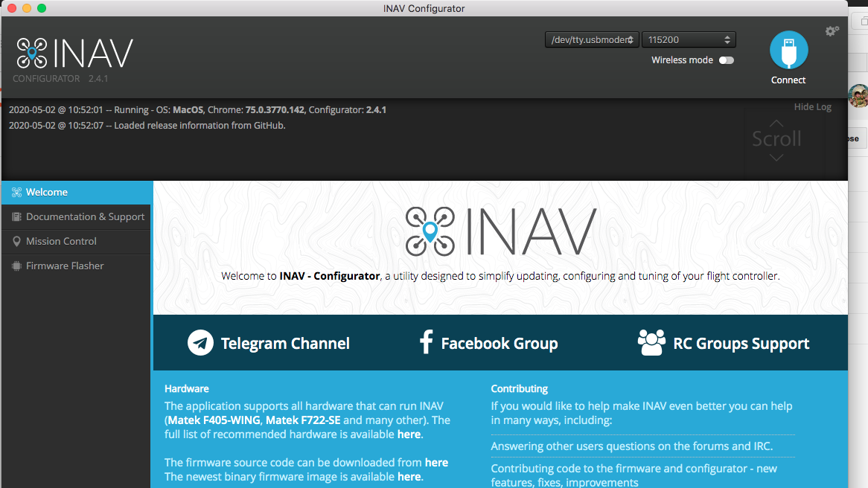Click log line 'Loaded release information from GitHub'
This screenshot has height=488, width=868.
click(147, 126)
